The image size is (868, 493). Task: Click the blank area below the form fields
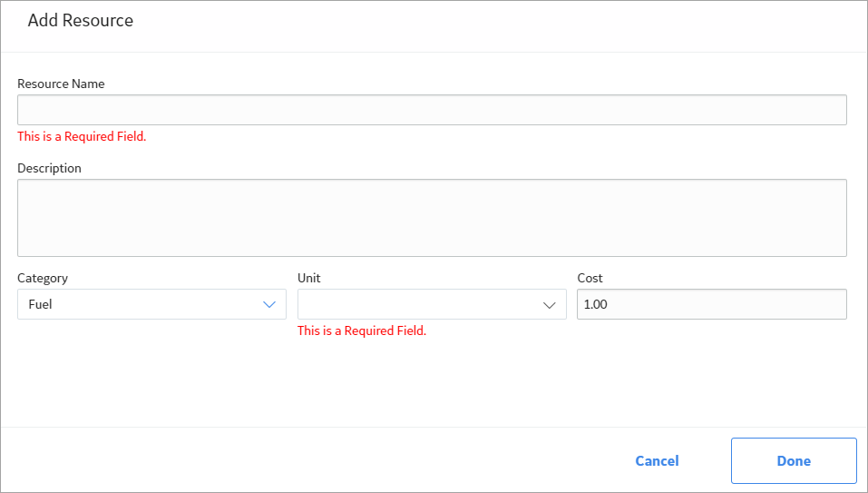coord(432,382)
